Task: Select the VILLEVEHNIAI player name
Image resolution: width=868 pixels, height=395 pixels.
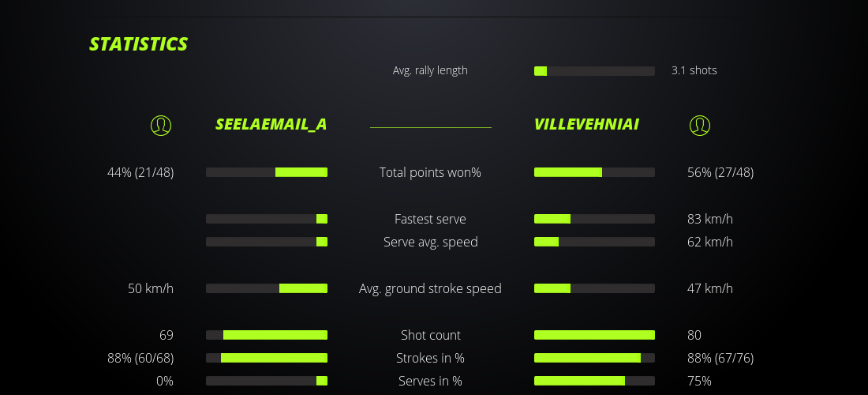Action: (586, 125)
